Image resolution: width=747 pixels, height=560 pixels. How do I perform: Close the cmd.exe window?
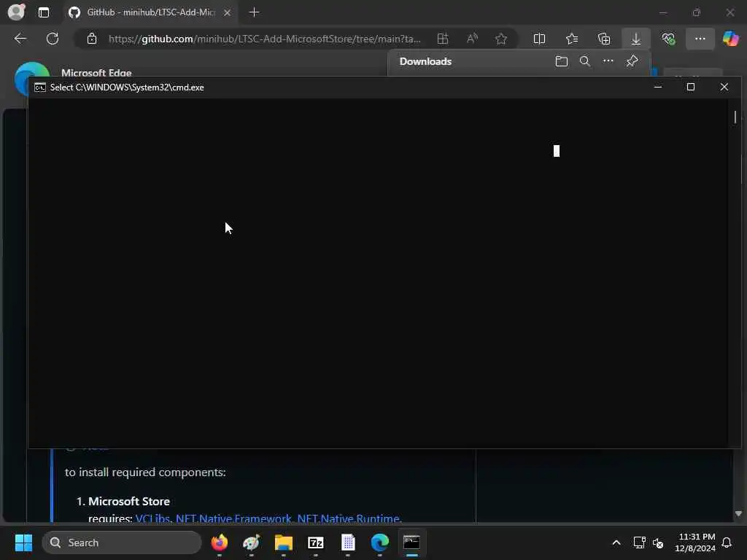pos(724,87)
